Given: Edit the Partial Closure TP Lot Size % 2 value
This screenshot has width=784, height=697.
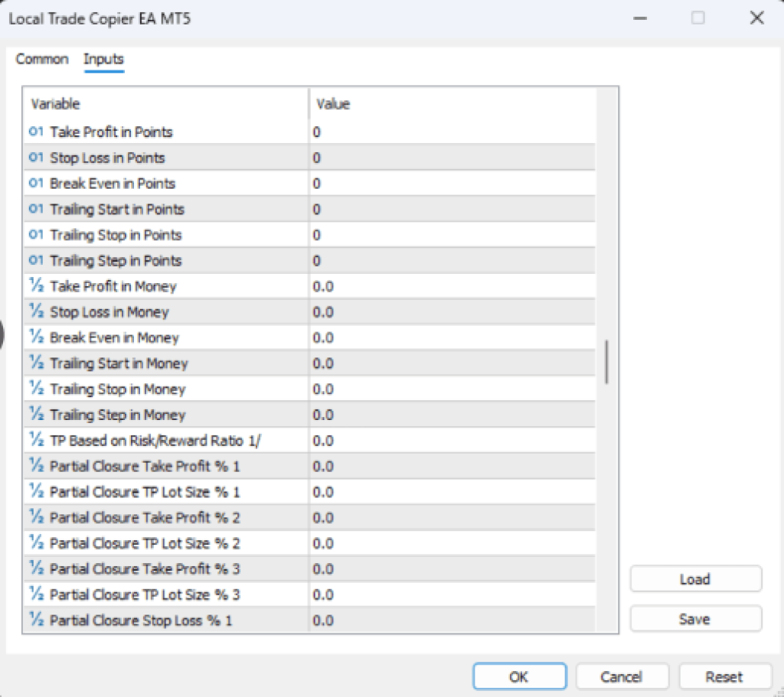Looking at the screenshot, I should tap(452, 543).
